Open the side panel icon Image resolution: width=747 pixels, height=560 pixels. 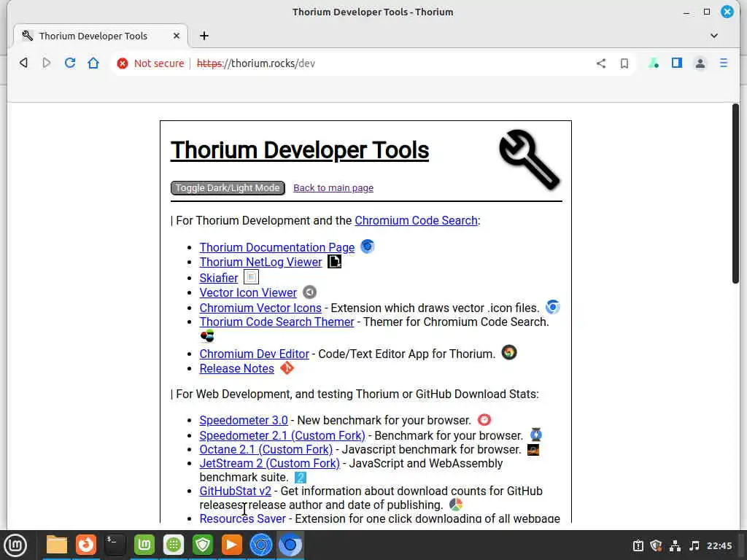click(x=676, y=63)
